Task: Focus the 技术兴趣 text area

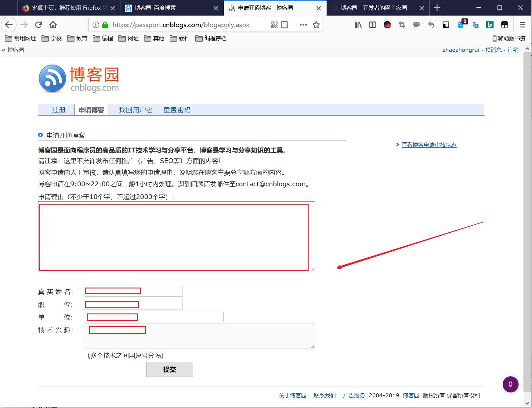Action: point(200,336)
